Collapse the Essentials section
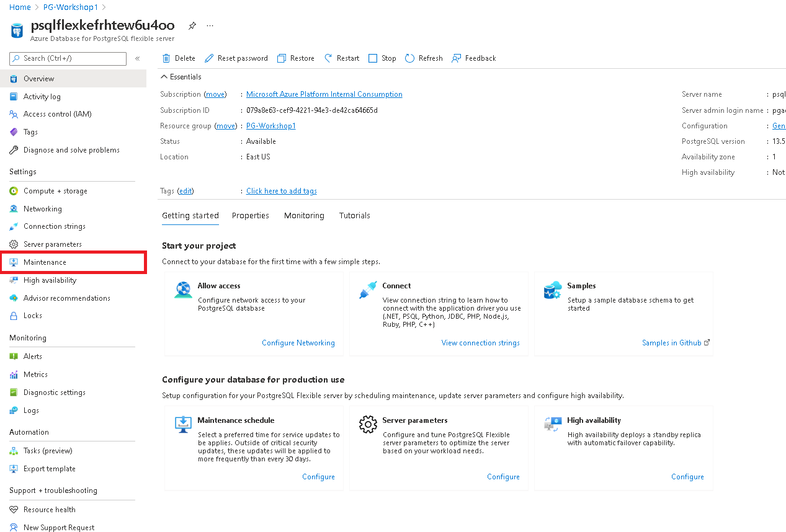This screenshot has height=532, width=786. (163, 76)
